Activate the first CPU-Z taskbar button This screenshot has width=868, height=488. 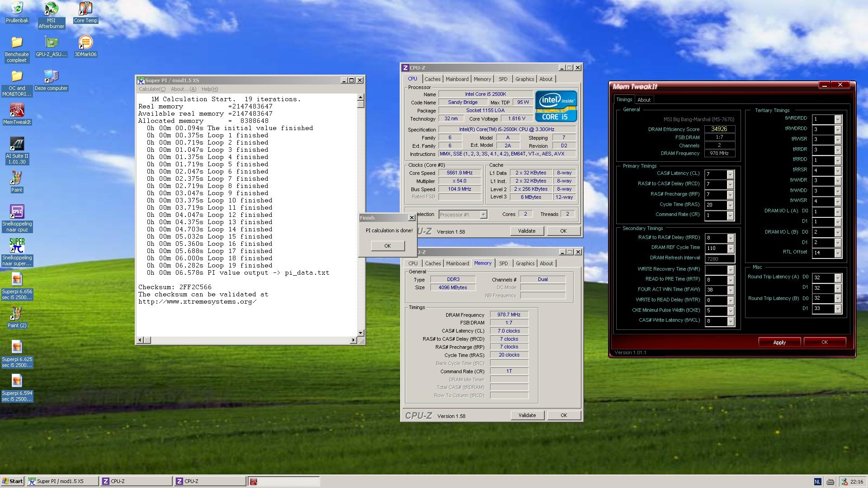136,481
